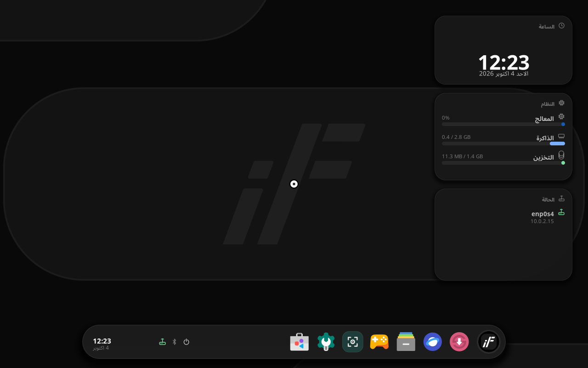Screen dimensions: 588x368
Task: Click the network icon beside الحالة header
Action: 561,199
